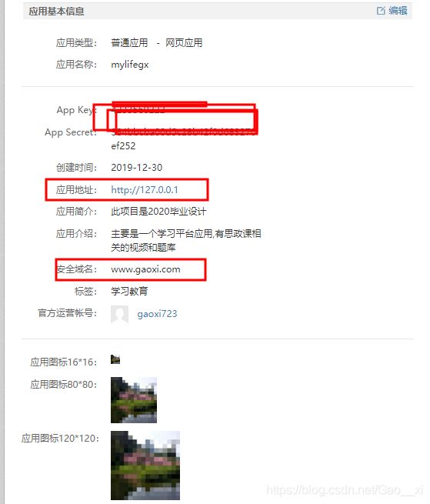Click the 普通应用 type text
This screenshot has height=504, width=430.
129,42
